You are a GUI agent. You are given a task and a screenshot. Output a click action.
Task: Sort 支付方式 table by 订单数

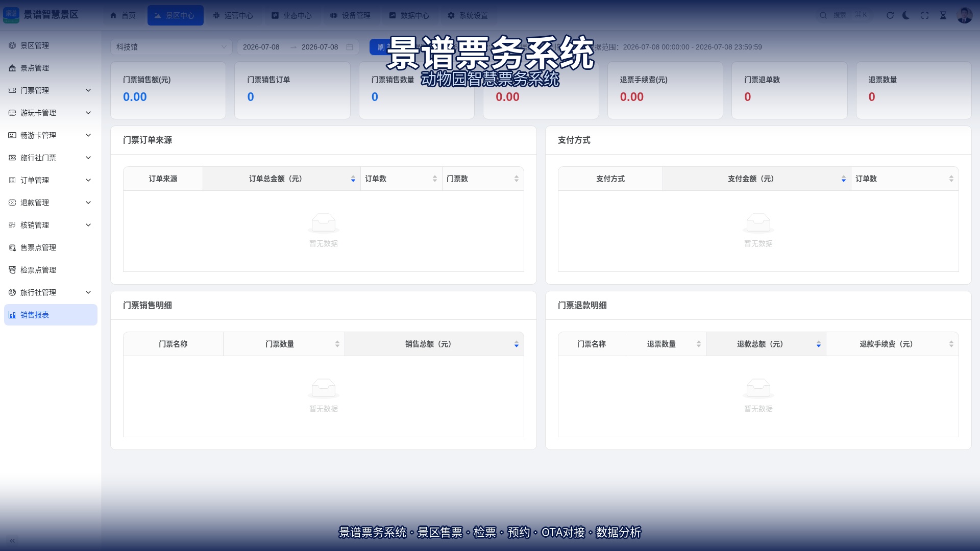tap(951, 179)
